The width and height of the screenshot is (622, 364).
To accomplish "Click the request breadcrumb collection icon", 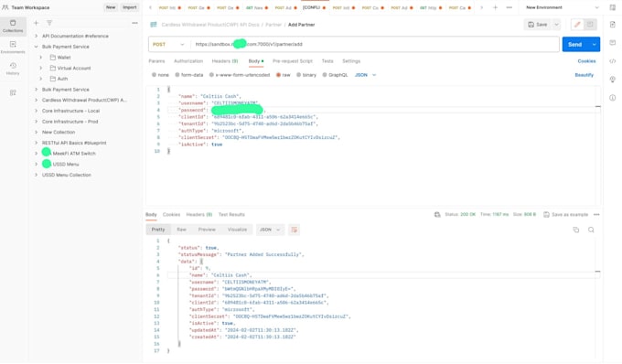I will pos(154,25).
